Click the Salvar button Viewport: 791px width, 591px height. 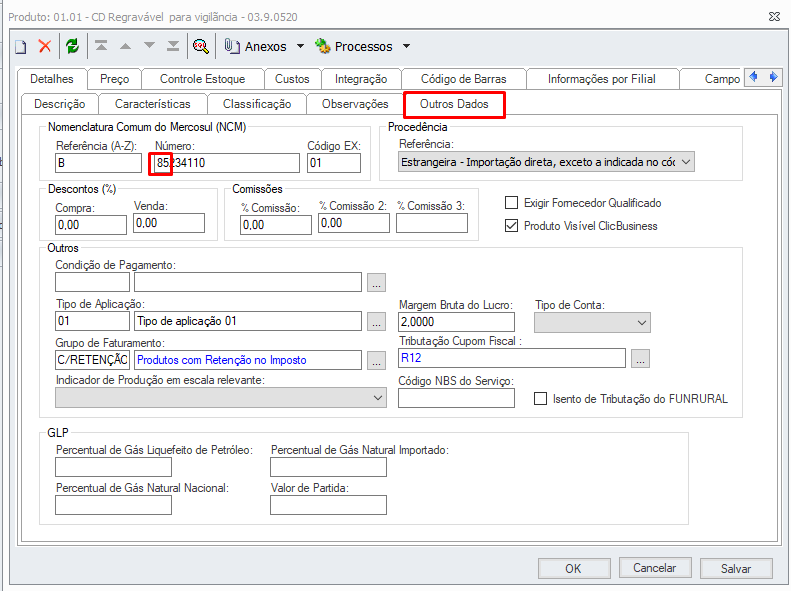click(736, 568)
